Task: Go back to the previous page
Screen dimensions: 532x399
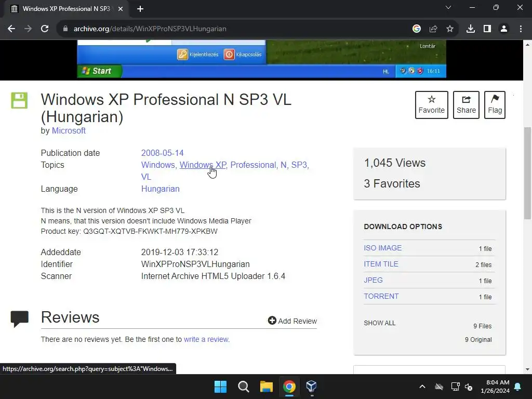Action: pyautogui.click(x=11, y=29)
